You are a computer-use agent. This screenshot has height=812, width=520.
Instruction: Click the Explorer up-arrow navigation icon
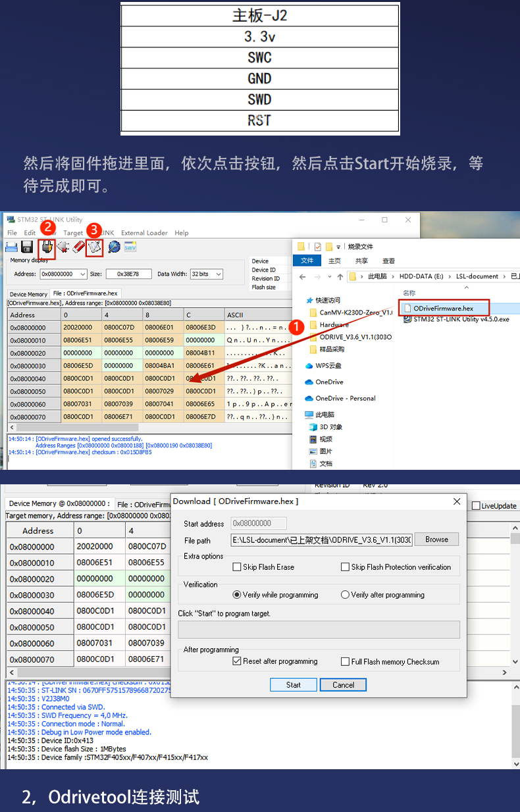tap(340, 276)
